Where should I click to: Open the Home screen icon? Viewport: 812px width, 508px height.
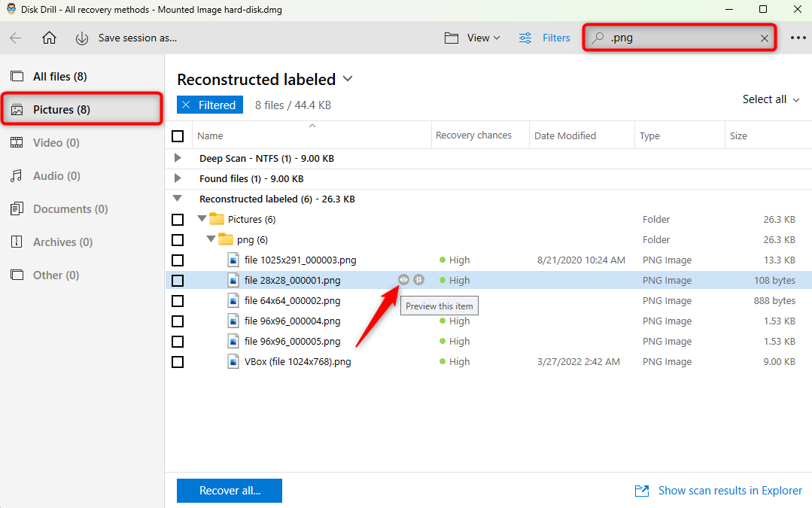[49, 38]
